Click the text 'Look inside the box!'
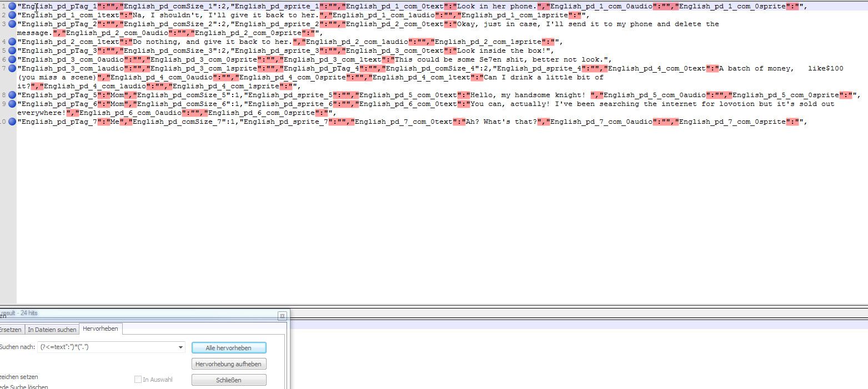 click(x=501, y=51)
